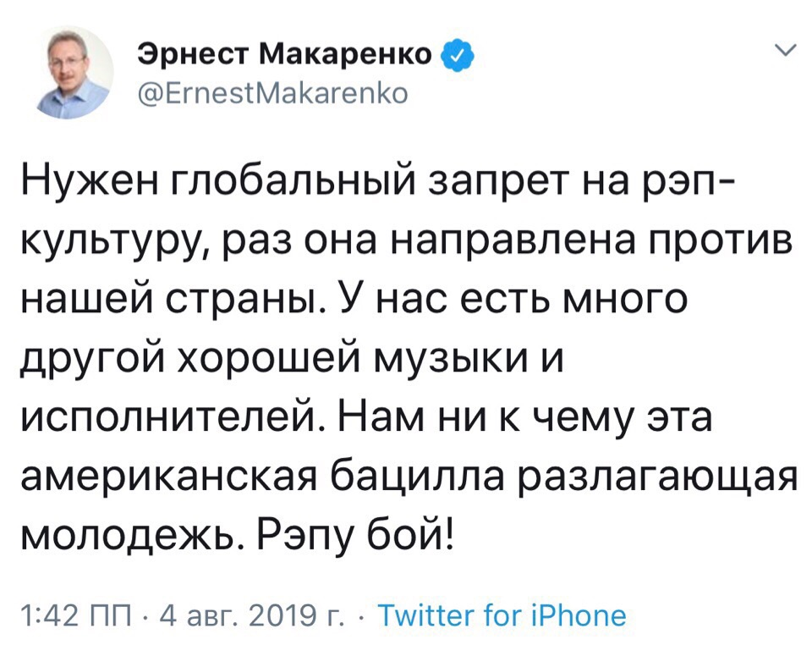Click the phrase Рэпу бой!

click(354, 532)
